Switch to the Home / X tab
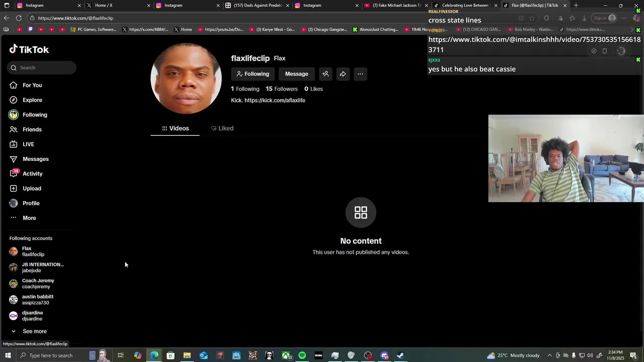Viewport: 644px width, 362px height. click(117, 6)
